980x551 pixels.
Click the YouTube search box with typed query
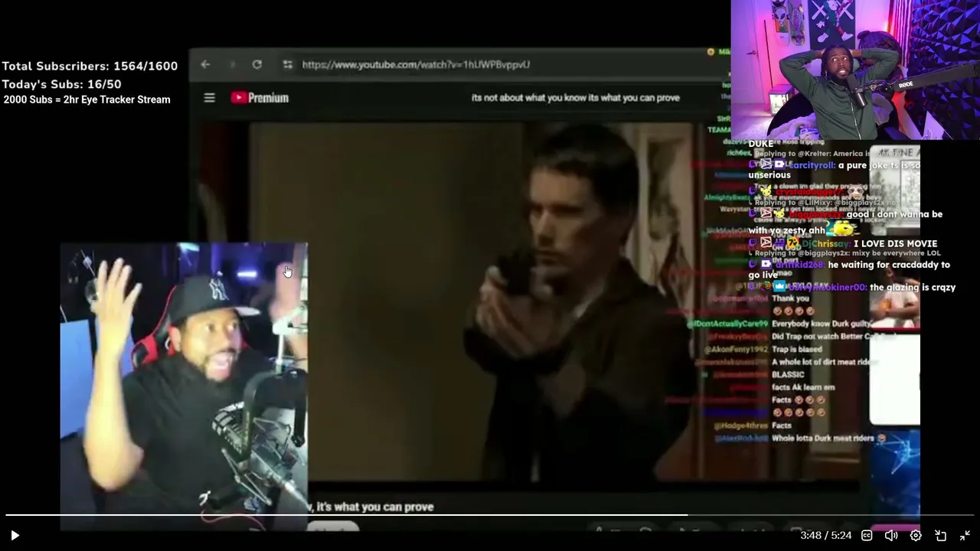576,98
